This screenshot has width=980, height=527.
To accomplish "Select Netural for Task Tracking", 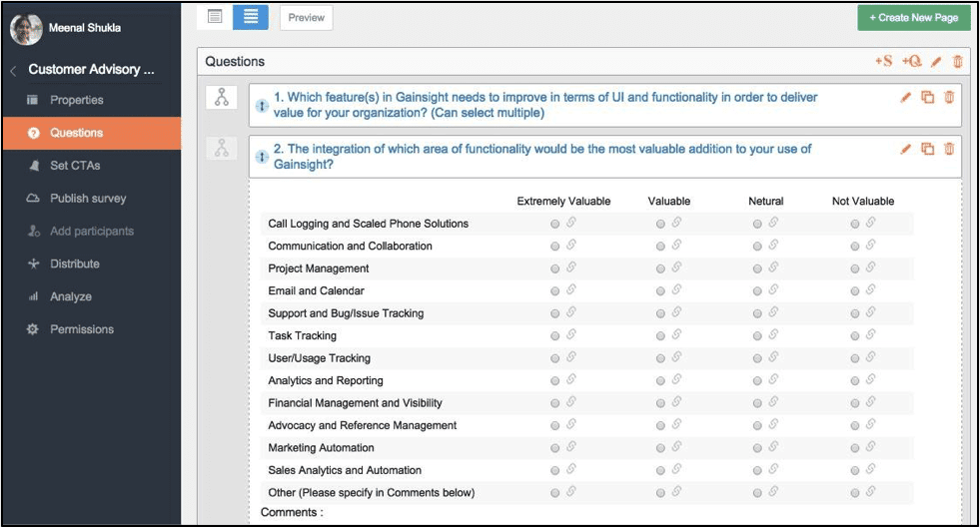I will (757, 336).
